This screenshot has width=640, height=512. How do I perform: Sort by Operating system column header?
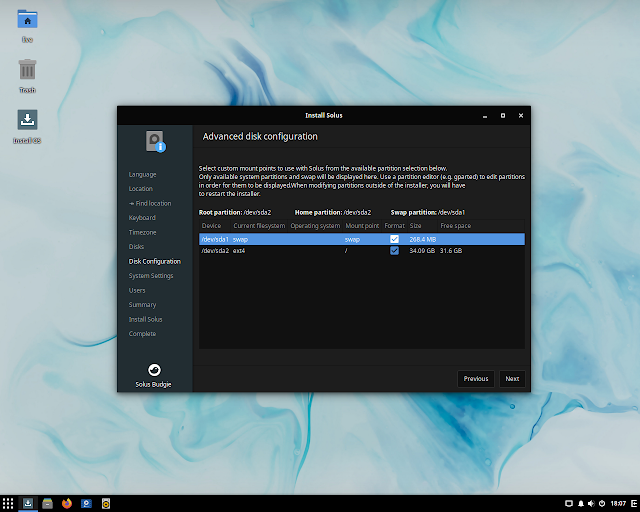[x=315, y=226]
